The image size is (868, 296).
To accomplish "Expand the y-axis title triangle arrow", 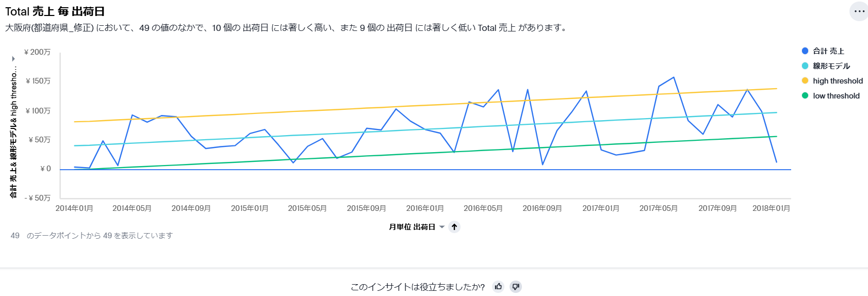I will 13,59.
